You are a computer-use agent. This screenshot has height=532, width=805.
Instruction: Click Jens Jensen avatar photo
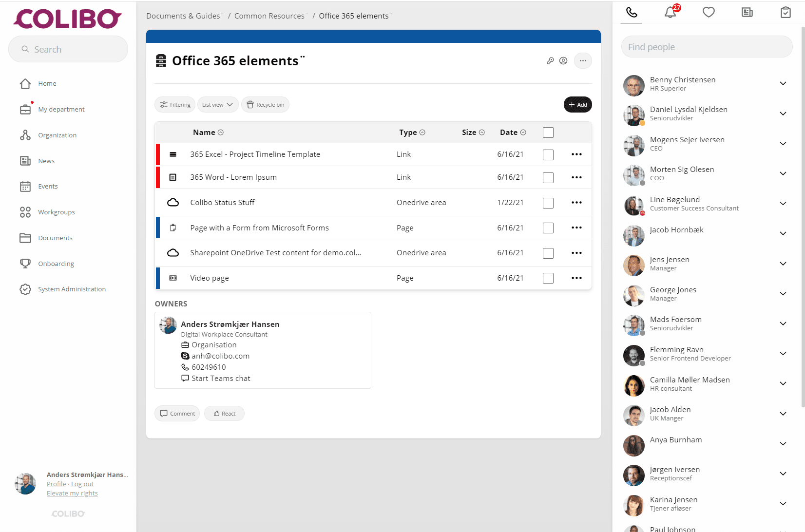tap(634, 266)
